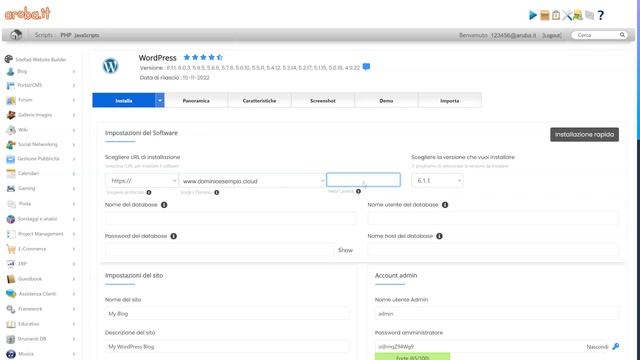This screenshot has width=640, height=360.
Task: Click the Gaming category
Action: point(27,189)
